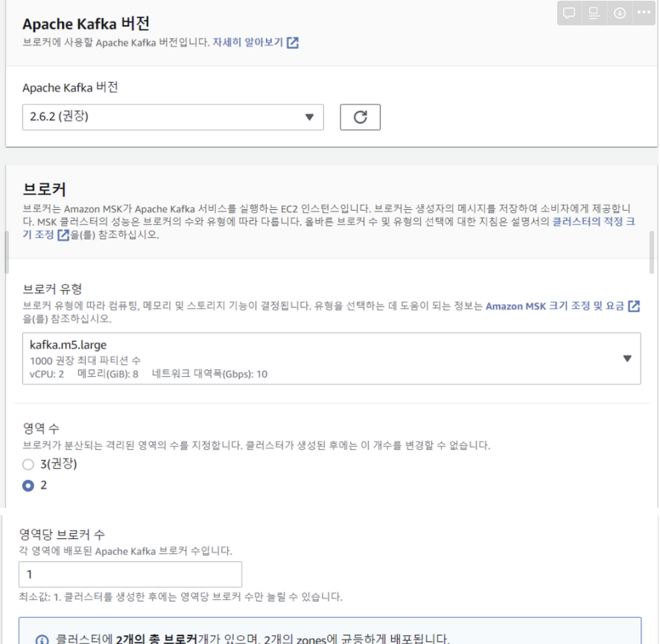Open the 'Amazon MSK 크기 조정 및 요금' link
660x644 pixels.
(x=562, y=306)
